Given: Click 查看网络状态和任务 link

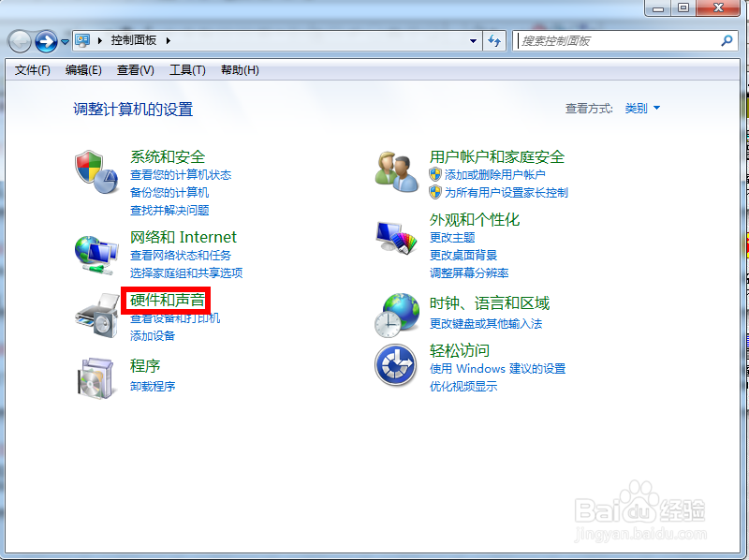Looking at the screenshot, I should 181,255.
